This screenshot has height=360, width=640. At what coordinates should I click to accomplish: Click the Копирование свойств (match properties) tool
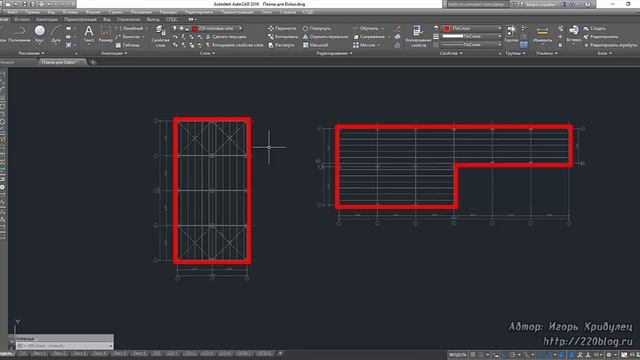(418, 36)
